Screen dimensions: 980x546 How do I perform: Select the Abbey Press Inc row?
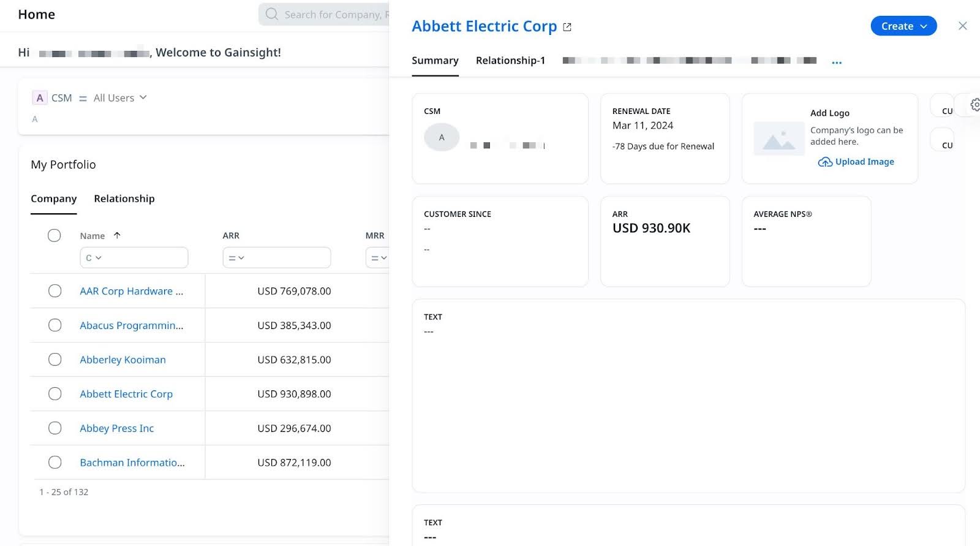[x=55, y=428]
